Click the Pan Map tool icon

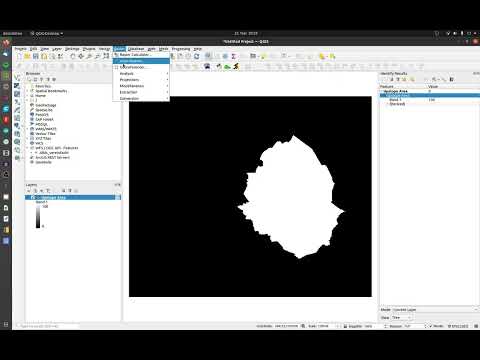(73, 57)
